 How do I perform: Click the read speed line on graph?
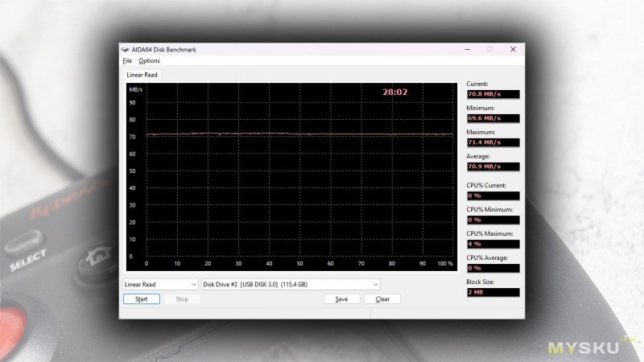pyautogui.click(x=299, y=134)
